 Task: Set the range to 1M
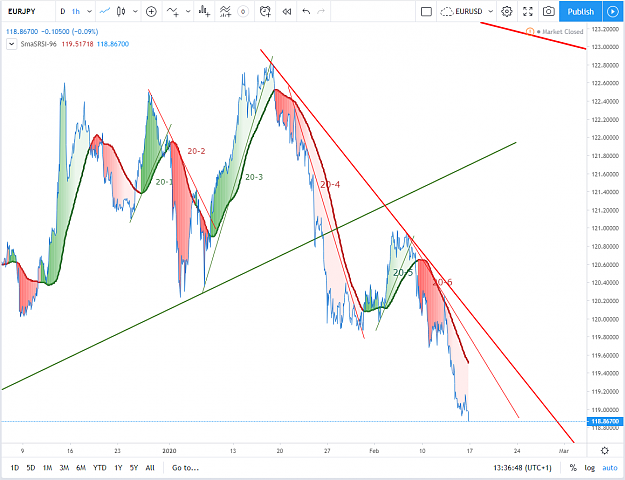tap(47, 468)
